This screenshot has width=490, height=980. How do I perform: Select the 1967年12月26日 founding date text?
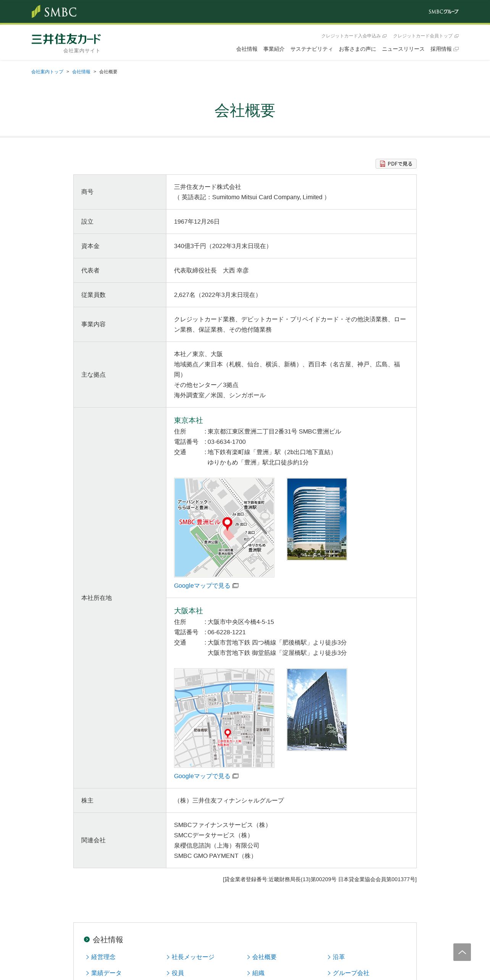tap(197, 222)
